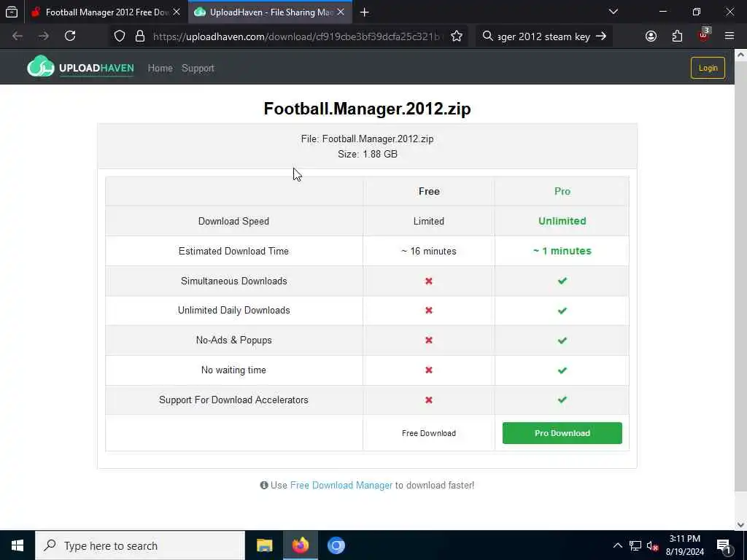
Task: Click the Unlimited speed value
Action: coord(562,221)
